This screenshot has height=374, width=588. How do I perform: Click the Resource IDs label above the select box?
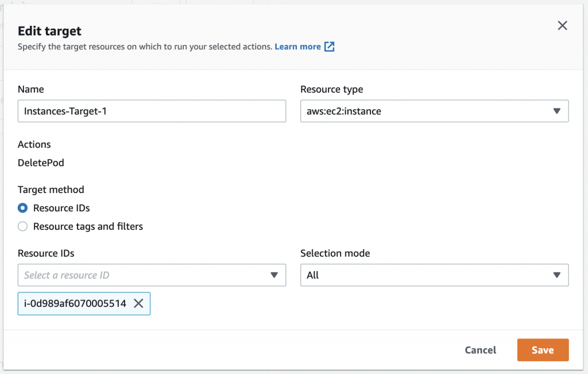[x=46, y=253]
